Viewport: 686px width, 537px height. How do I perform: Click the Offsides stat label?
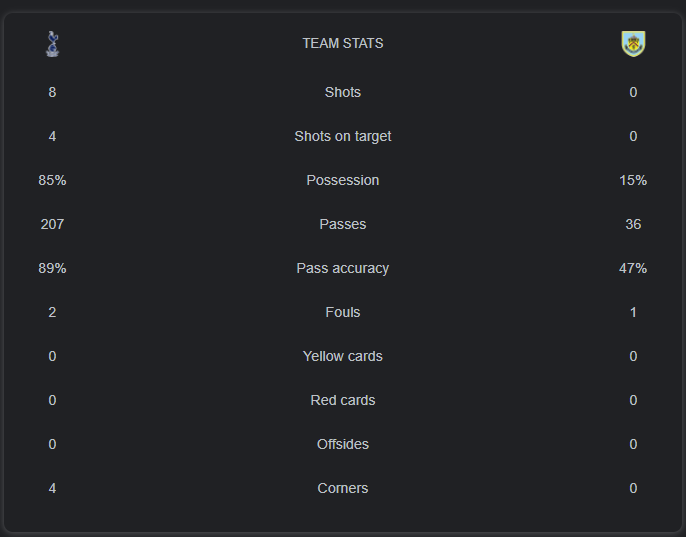[343, 444]
